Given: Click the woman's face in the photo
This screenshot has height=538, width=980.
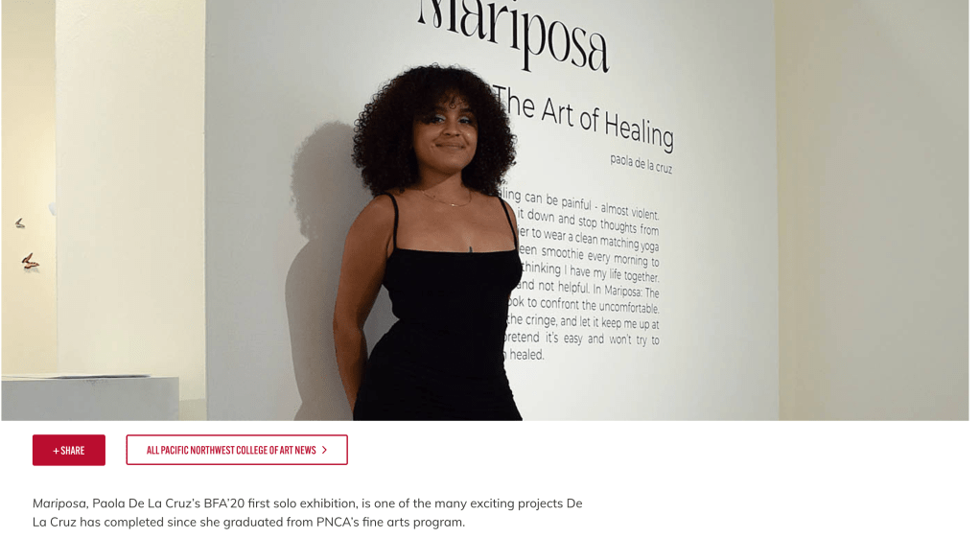Looking at the screenshot, I should 445,133.
